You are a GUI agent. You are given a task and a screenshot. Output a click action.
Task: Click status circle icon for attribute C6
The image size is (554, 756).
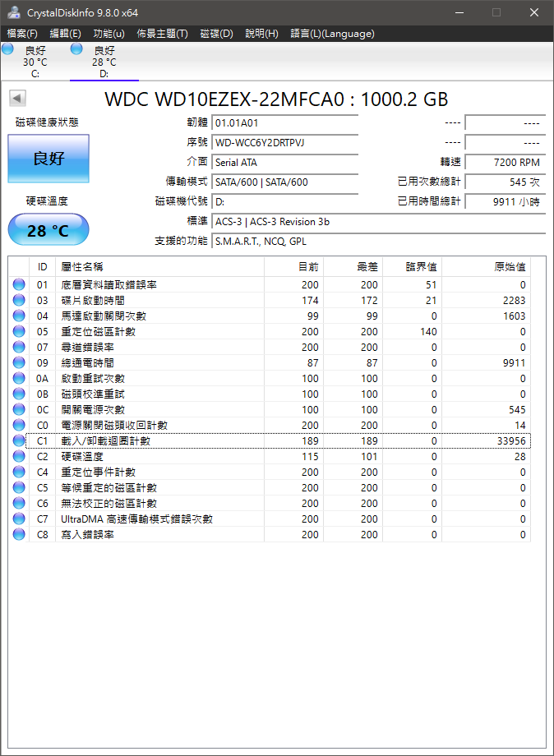(19, 504)
